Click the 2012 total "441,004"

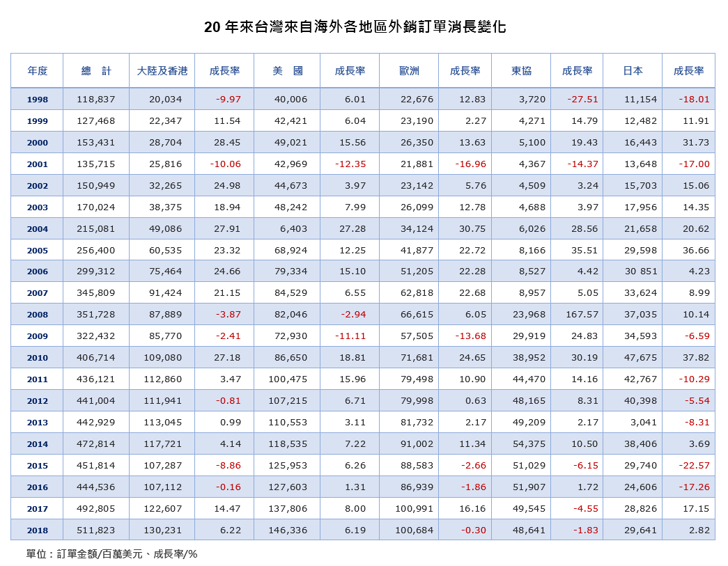[x=95, y=401]
